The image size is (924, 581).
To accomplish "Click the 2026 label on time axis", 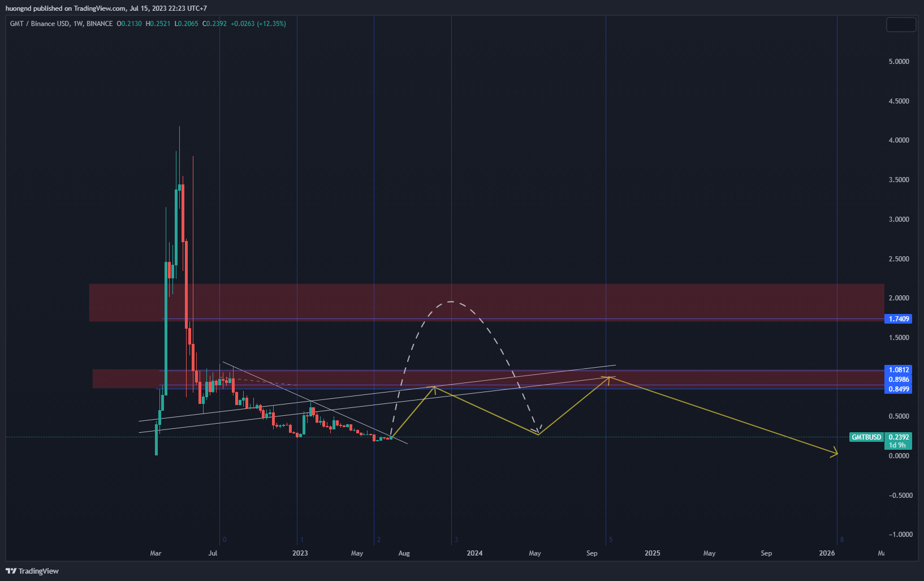I will click(x=827, y=553).
